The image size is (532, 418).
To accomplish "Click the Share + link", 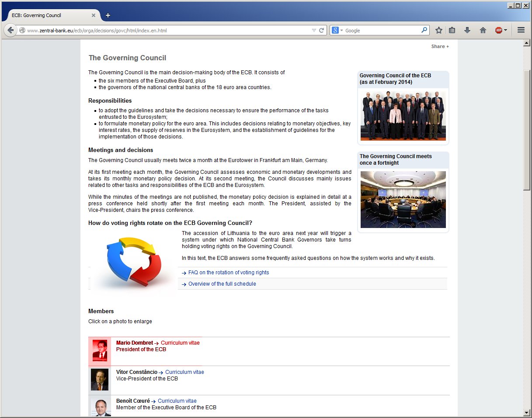I will pos(440,46).
